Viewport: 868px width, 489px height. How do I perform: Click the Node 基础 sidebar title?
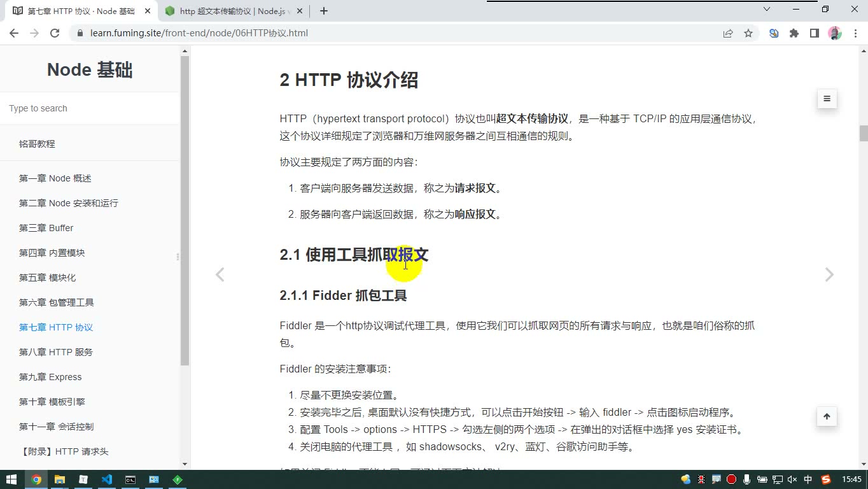pos(90,70)
